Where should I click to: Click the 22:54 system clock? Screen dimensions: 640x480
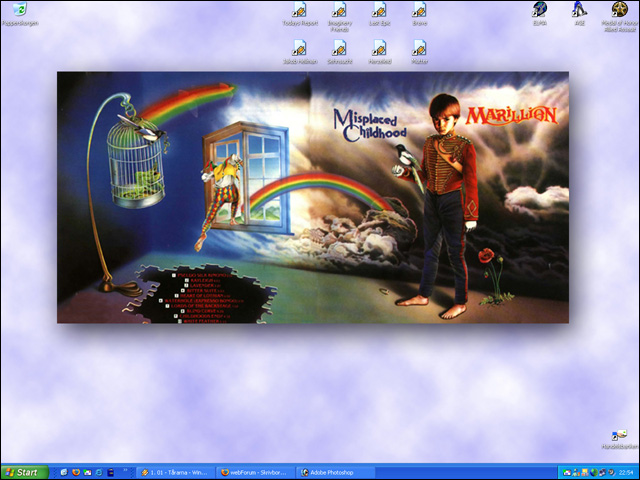[x=626, y=473]
